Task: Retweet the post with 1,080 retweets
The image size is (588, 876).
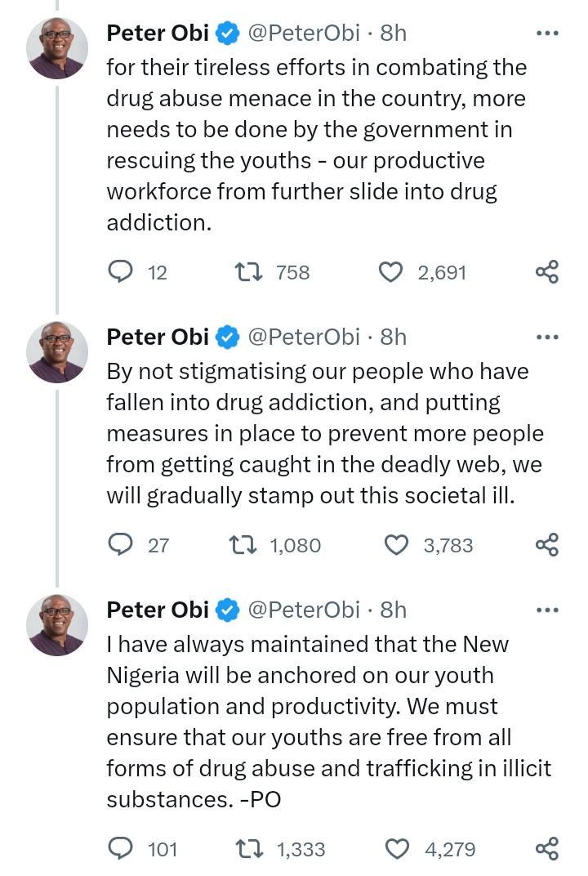Action: 248,545
